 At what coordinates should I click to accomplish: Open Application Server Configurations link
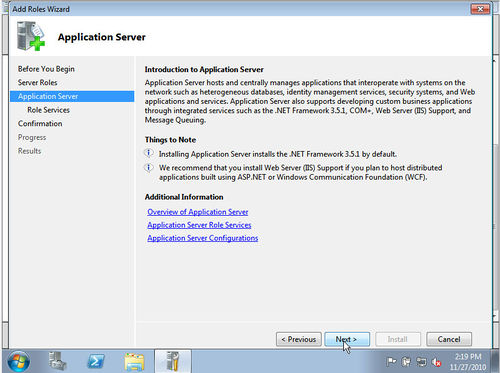pos(203,238)
